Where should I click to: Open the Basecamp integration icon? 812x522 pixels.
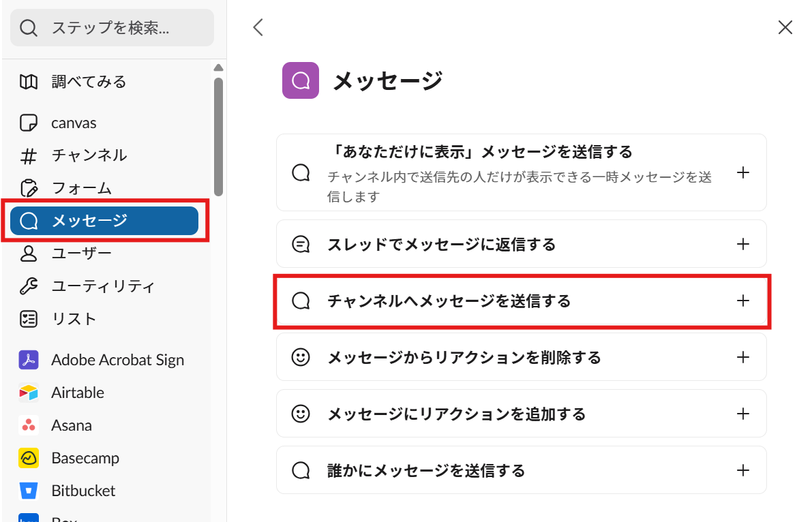point(29,458)
